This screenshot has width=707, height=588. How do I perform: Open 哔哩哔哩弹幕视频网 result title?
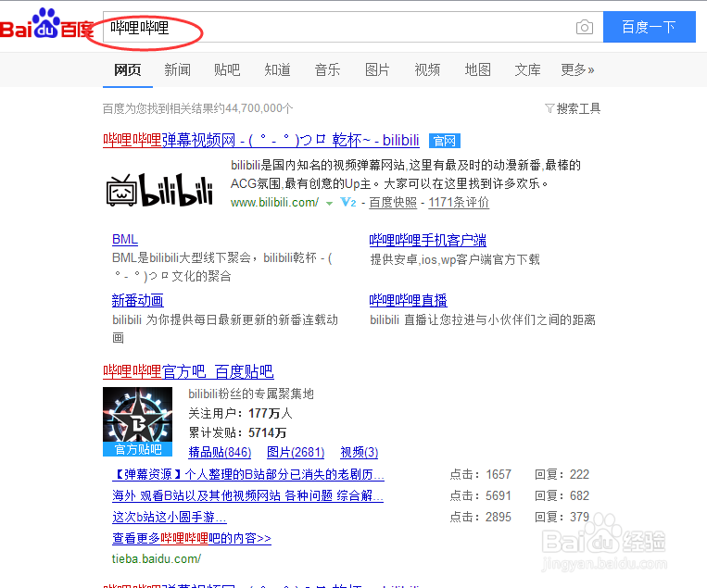point(261,140)
